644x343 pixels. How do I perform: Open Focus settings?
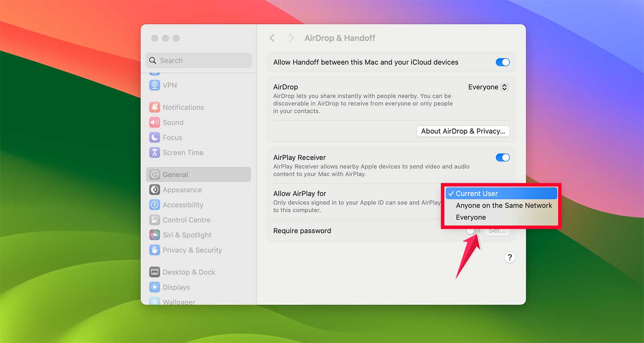(x=171, y=137)
